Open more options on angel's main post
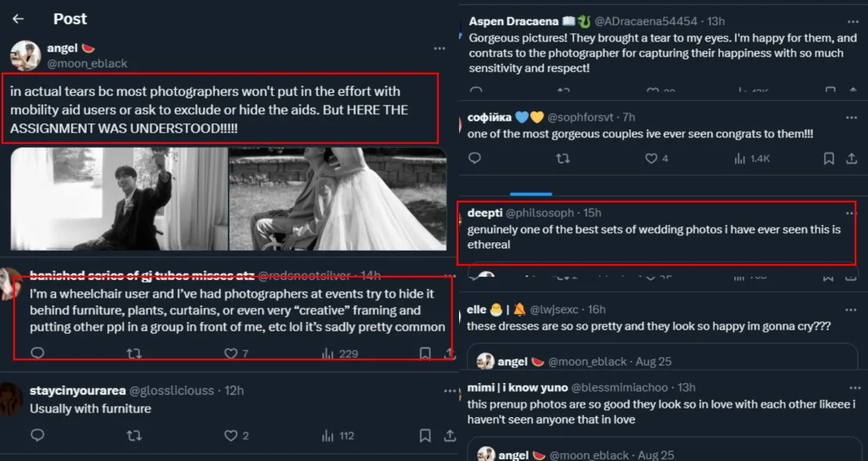 coord(439,48)
